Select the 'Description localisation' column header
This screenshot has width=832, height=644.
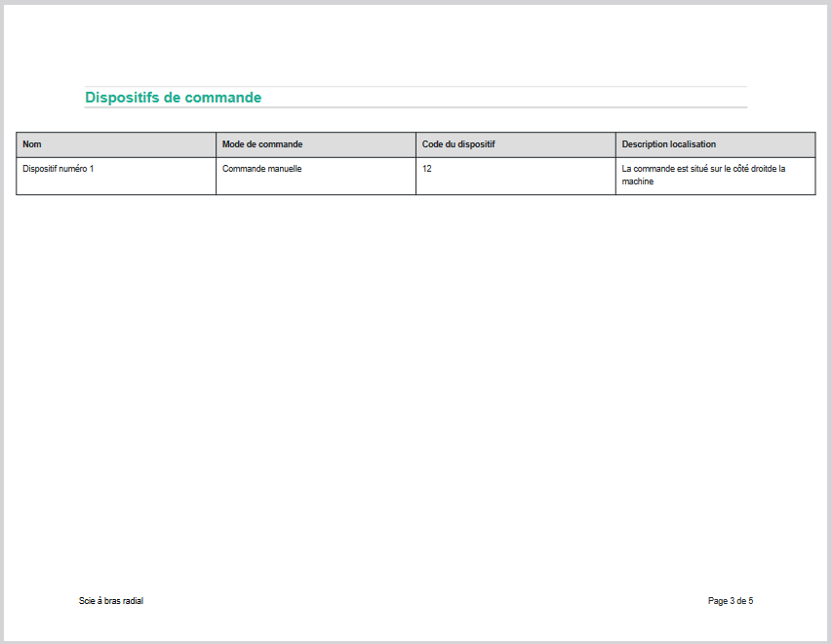715,144
